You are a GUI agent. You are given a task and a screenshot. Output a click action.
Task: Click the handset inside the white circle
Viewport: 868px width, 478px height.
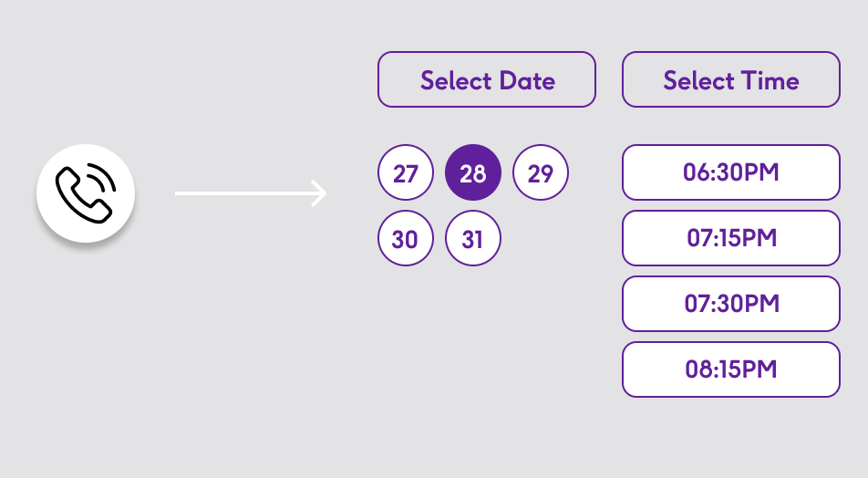click(81, 198)
